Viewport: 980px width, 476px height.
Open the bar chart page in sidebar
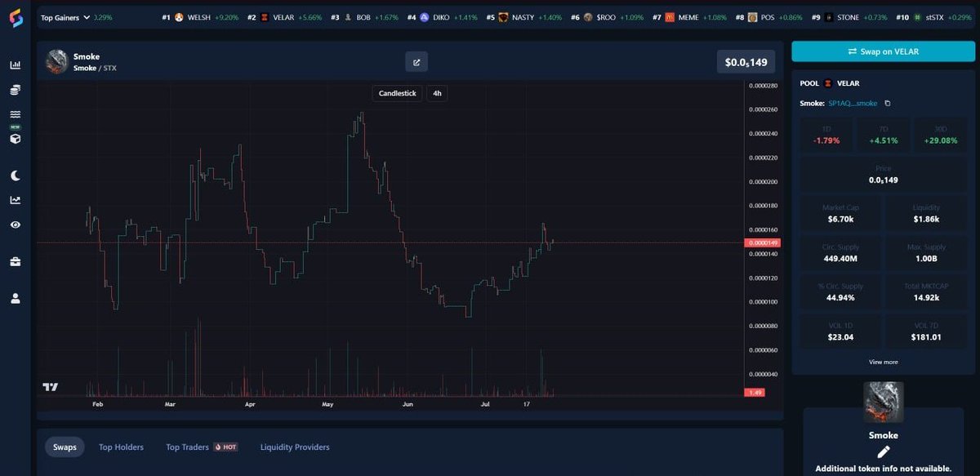[16, 65]
